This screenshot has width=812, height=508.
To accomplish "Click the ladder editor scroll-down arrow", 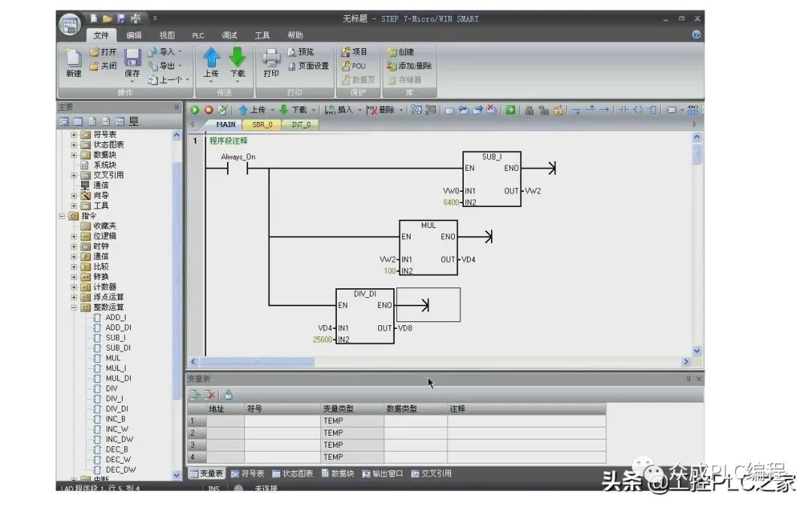I will 697,351.
